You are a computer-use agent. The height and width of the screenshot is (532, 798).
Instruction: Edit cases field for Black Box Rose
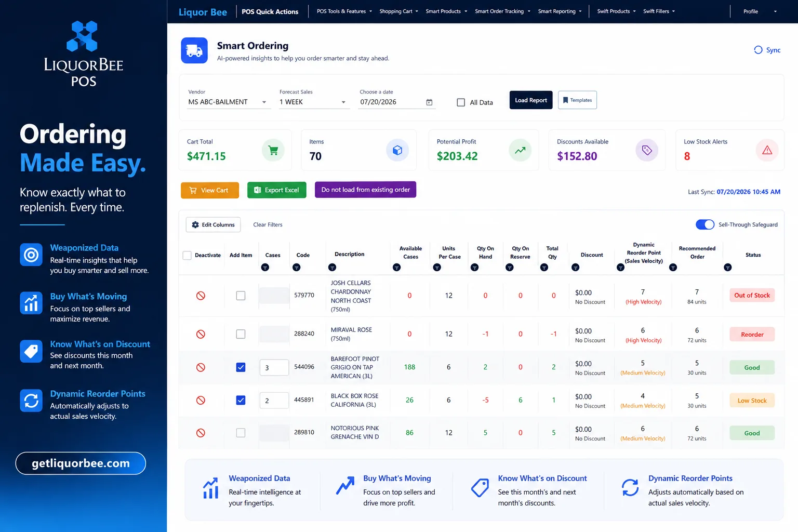coord(274,400)
